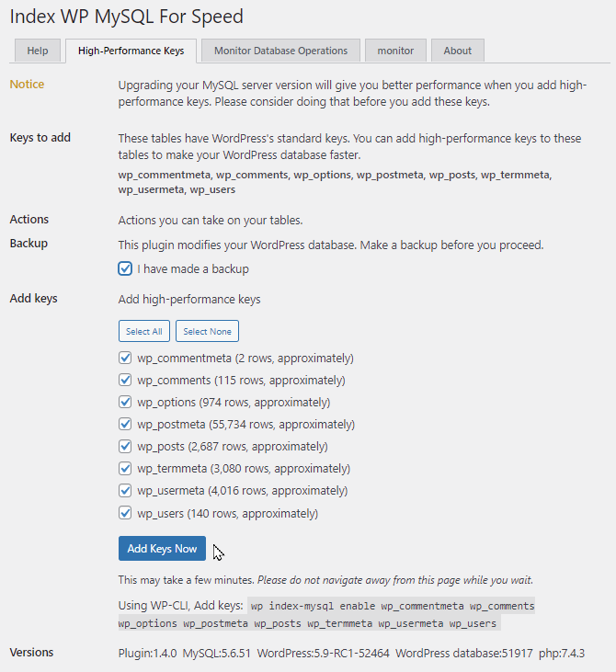
Task: Click the wp_options (974 rows, approximately) label
Action: [x=234, y=403]
